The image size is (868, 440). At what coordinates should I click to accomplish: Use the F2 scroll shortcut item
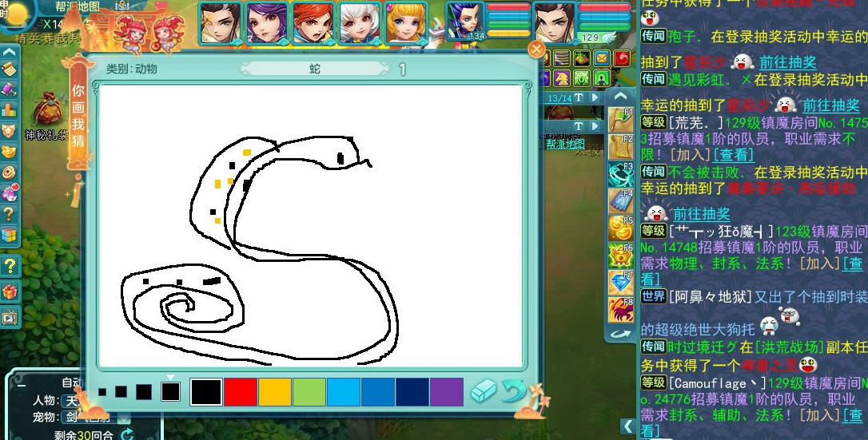620,147
